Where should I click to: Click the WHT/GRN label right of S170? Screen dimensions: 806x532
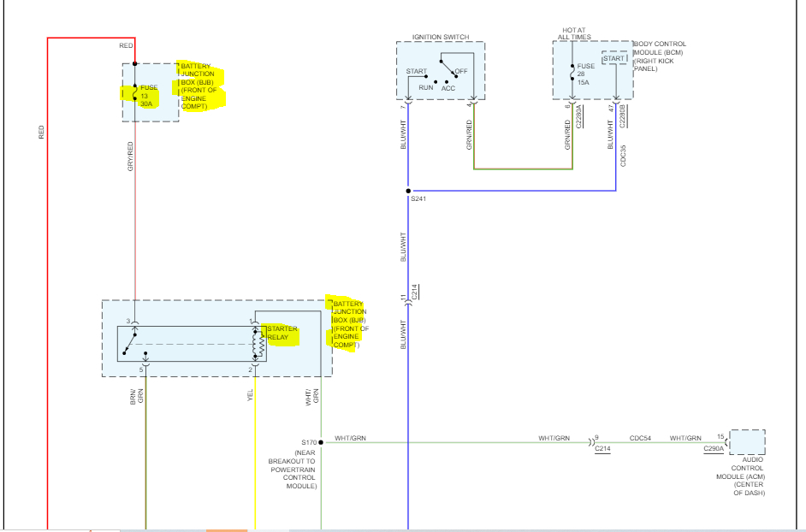(x=350, y=438)
